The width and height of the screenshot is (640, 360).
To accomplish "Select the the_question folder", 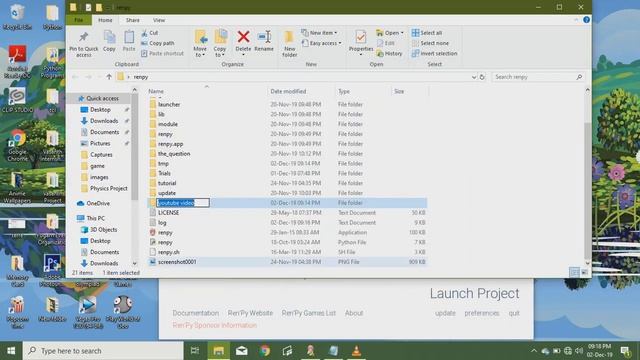I will click(x=174, y=153).
